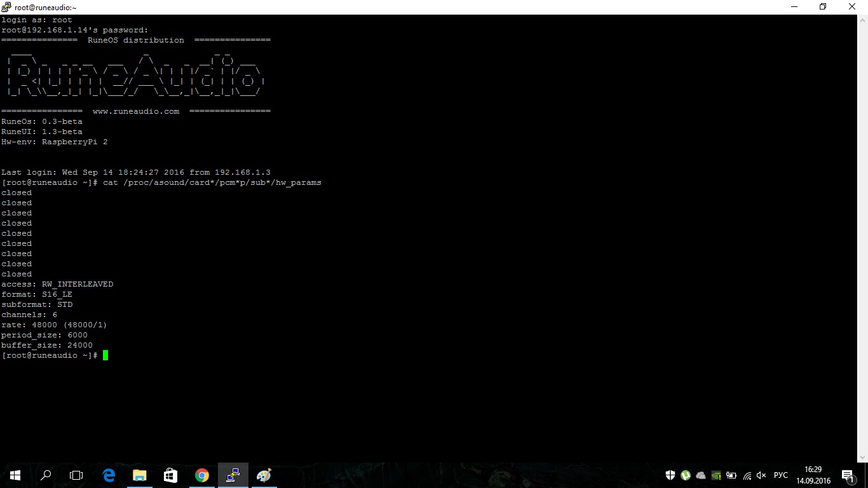Screen dimensions: 868x488
Task: Open the OneDrive cloud tray icon
Action: pyautogui.click(x=701, y=475)
